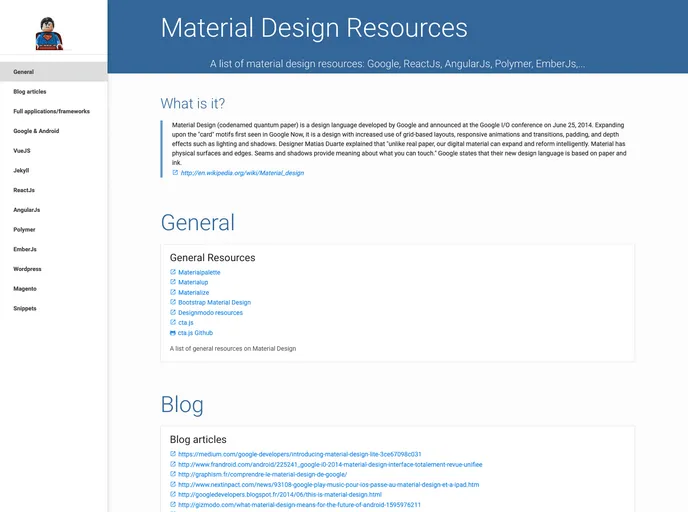Select VueJS in the sidebar

pyautogui.click(x=54, y=151)
